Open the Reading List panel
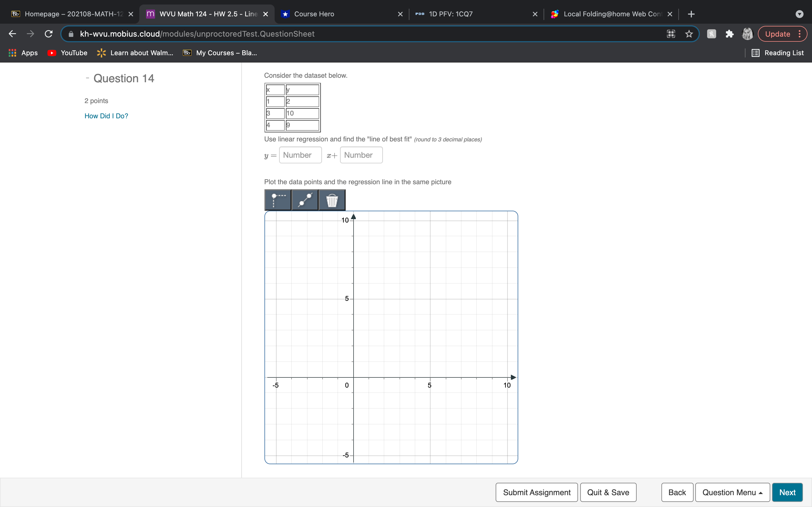The height and width of the screenshot is (507, 812). (778, 53)
